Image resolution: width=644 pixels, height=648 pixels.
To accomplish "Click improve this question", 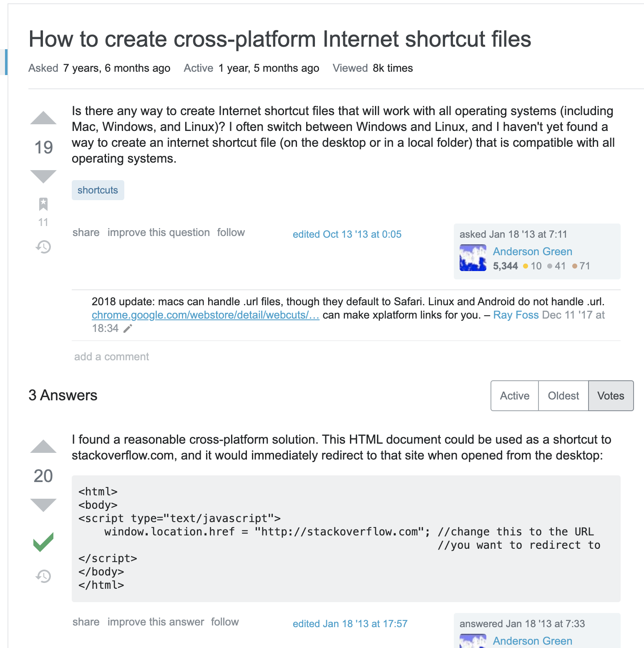I will [158, 232].
